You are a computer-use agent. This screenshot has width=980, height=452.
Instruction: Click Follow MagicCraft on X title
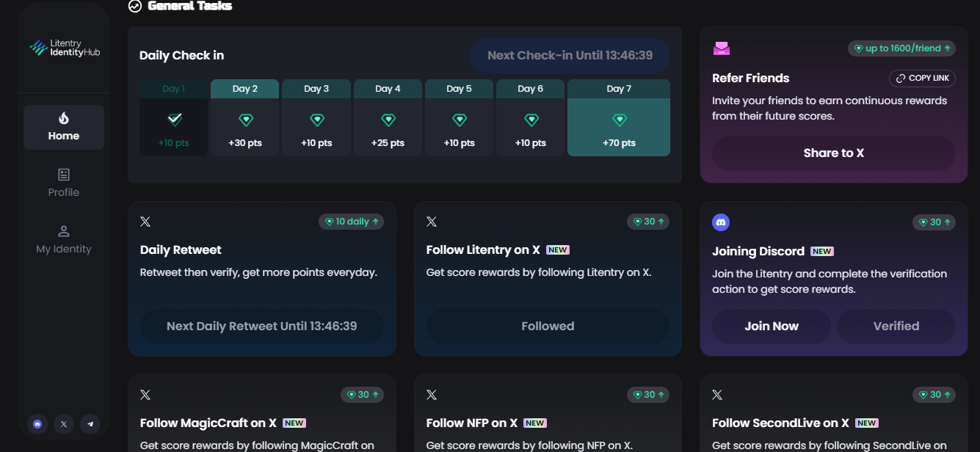pos(208,423)
